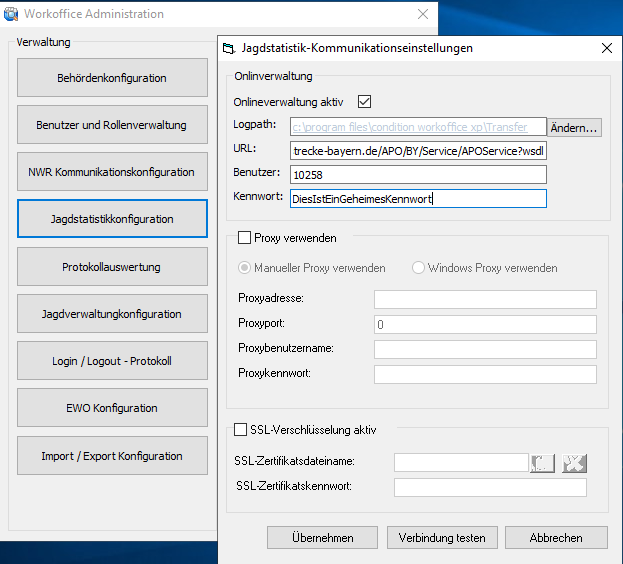Enable the Proxy verwenden checkbox

tap(245, 238)
